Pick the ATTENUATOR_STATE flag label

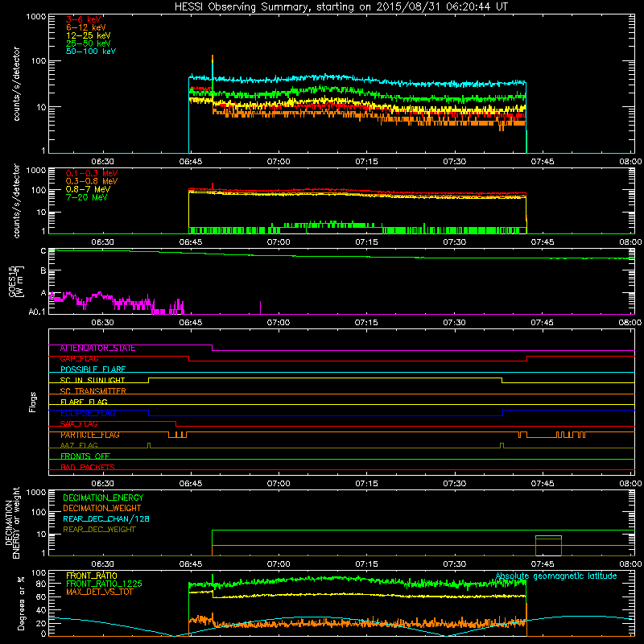[x=97, y=349]
